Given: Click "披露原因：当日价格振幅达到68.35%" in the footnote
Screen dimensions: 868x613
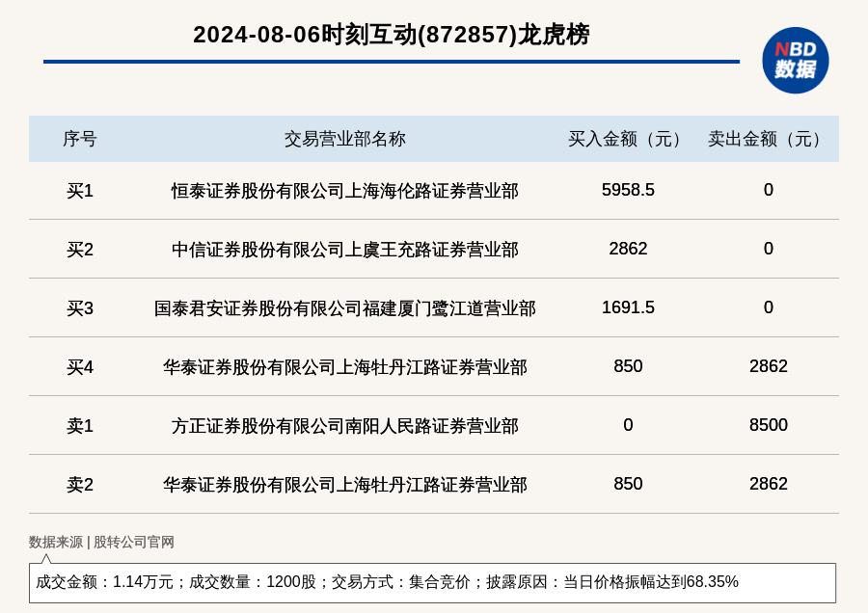Looking at the screenshot, I should coord(612,582).
